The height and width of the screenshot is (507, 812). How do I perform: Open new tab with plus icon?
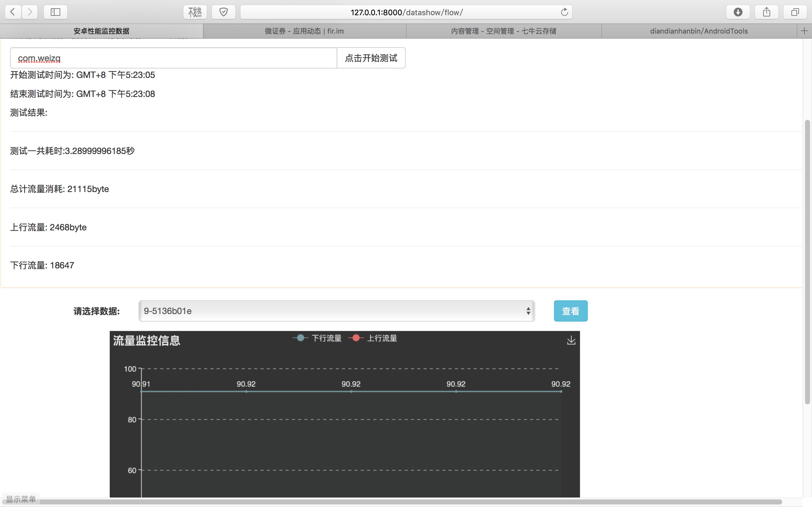point(804,31)
